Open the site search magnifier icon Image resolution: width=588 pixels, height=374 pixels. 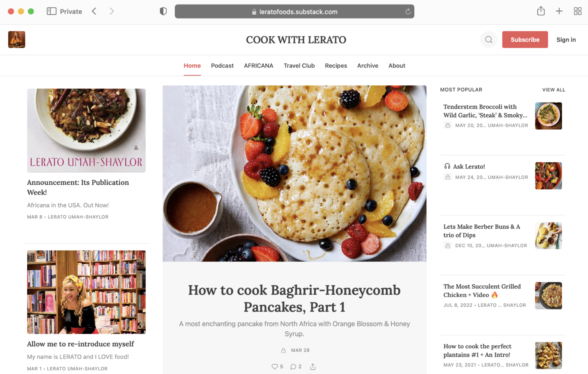(488, 40)
